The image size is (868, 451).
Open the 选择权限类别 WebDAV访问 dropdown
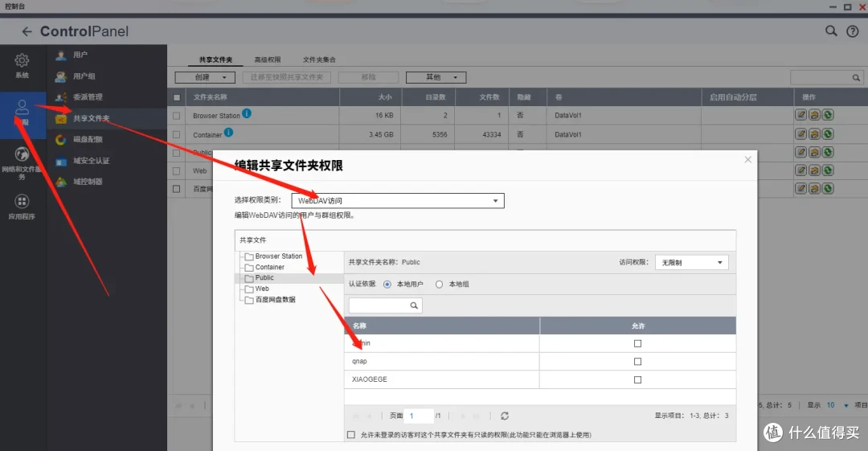pos(398,200)
